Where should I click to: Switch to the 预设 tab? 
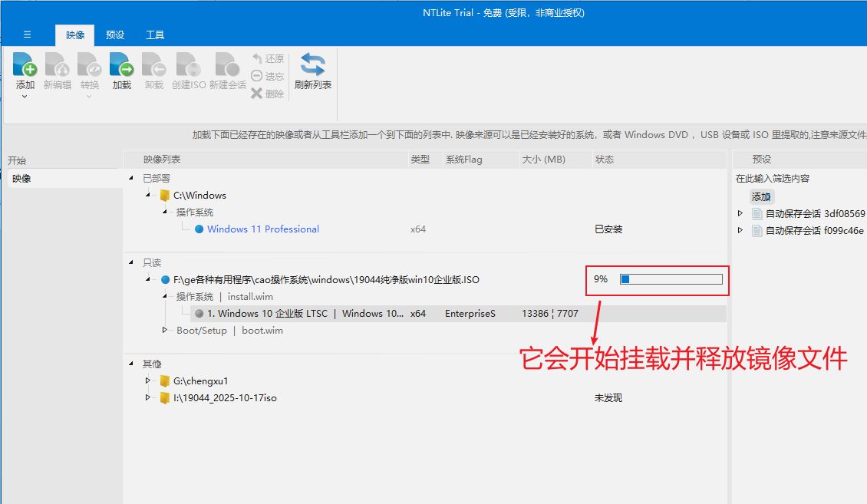[115, 35]
